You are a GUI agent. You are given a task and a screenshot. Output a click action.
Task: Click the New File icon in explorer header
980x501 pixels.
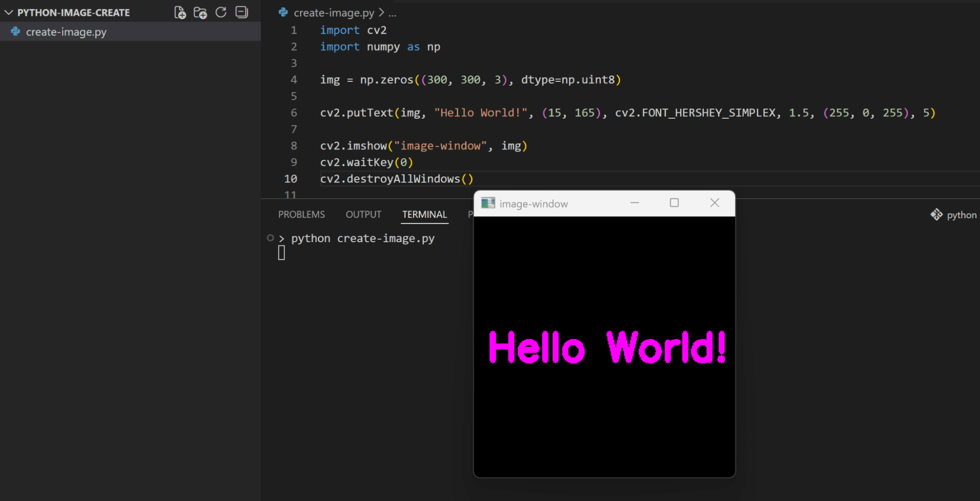click(x=180, y=13)
